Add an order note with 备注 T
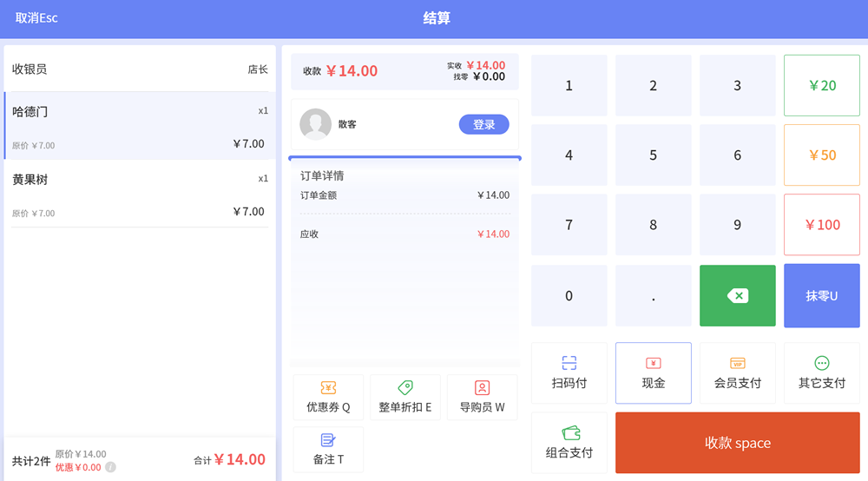Screen dimensions: 868x481 (328, 450)
